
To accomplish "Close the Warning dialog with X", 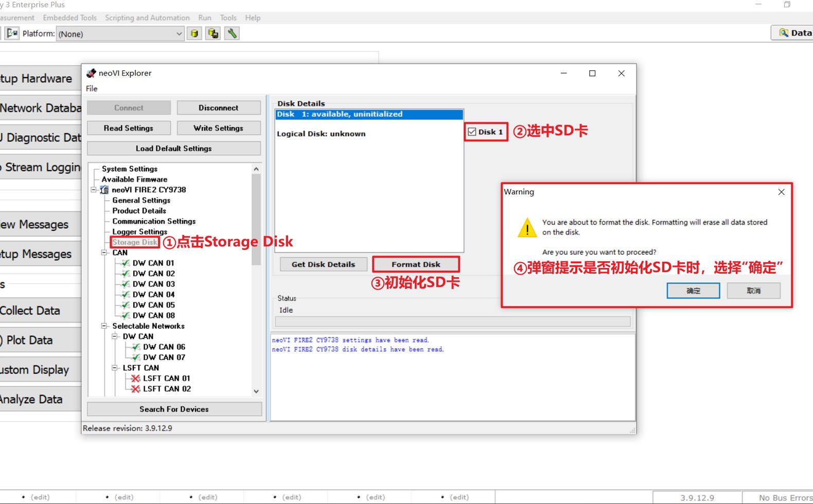I will [x=781, y=192].
